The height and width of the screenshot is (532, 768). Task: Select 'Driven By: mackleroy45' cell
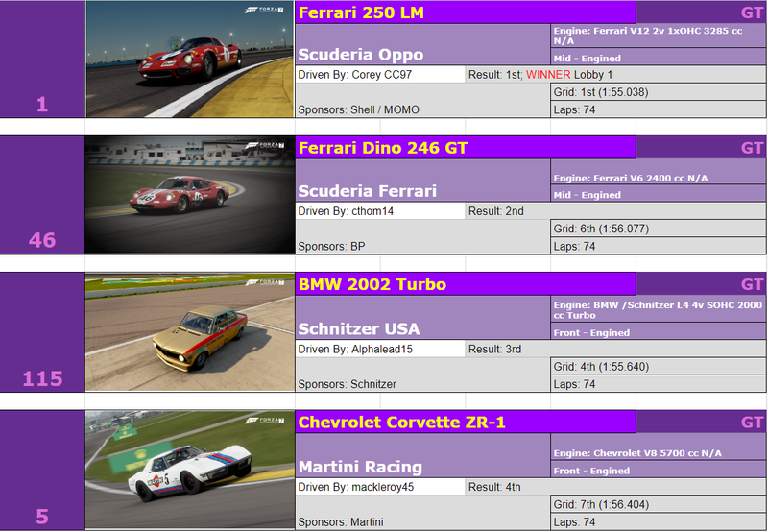tap(380, 487)
